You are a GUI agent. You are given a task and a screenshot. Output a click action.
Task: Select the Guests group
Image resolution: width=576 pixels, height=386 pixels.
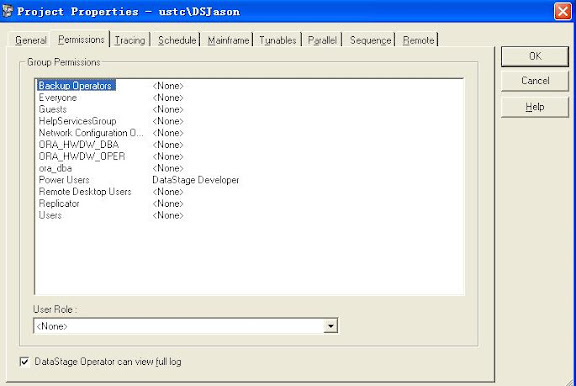click(x=53, y=109)
